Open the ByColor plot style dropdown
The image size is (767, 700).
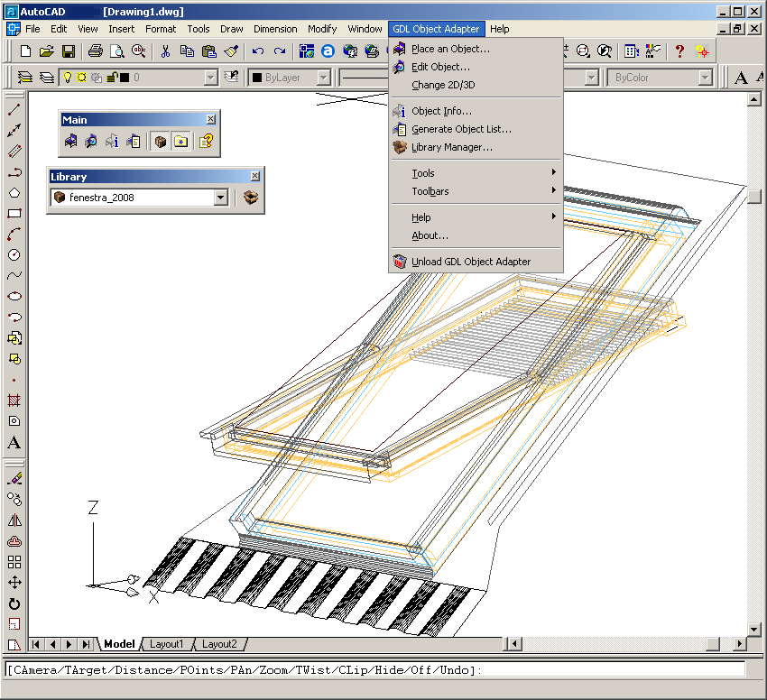click(705, 78)
